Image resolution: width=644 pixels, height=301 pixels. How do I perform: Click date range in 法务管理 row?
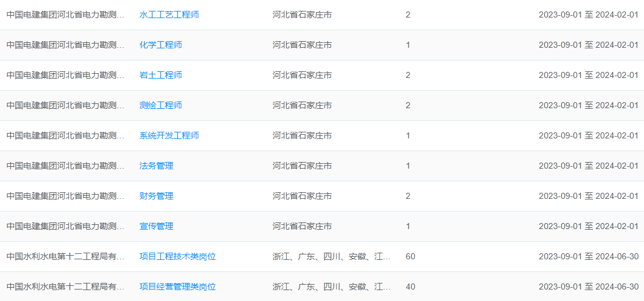[588, 166]
